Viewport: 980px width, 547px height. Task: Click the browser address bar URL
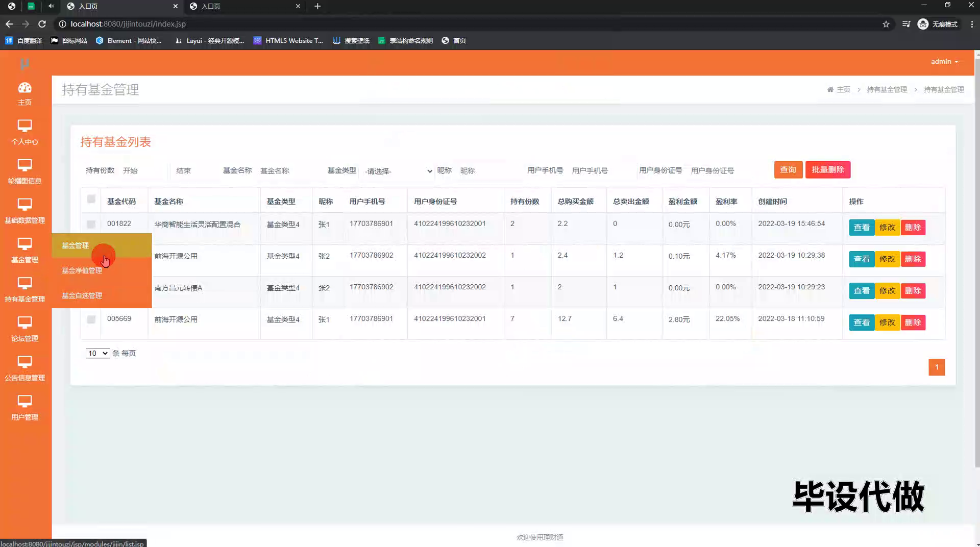[128, 24]
